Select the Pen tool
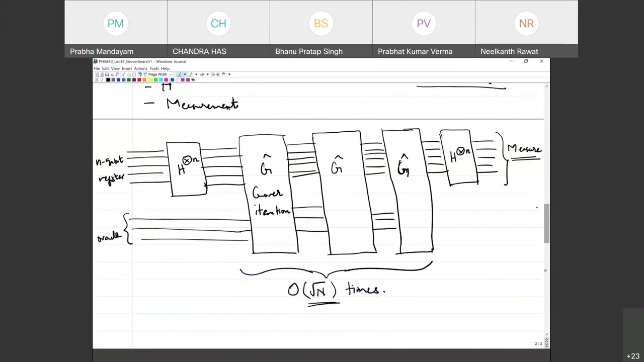644x362 pixels. (180, 74)
